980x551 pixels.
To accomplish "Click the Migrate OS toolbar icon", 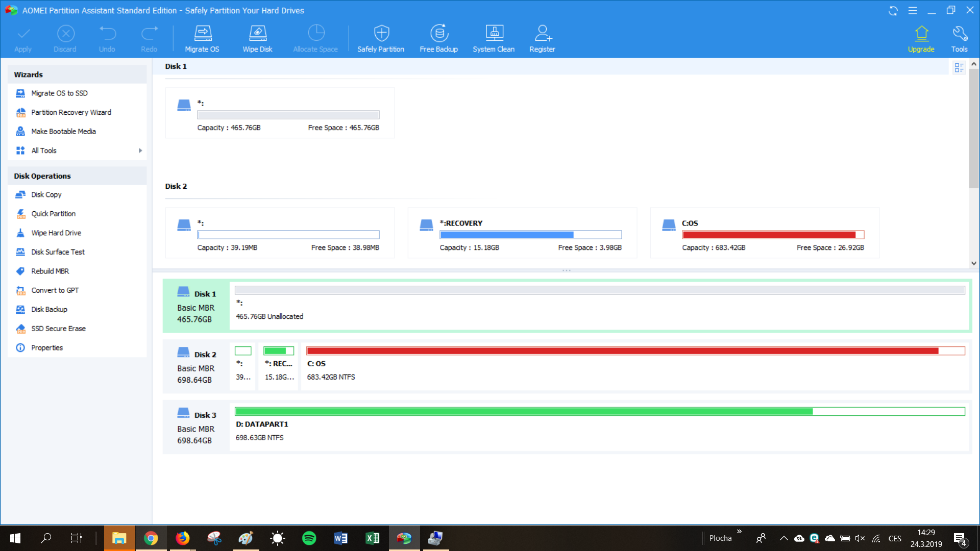I will pyautogui.click(x=203, y=34).
